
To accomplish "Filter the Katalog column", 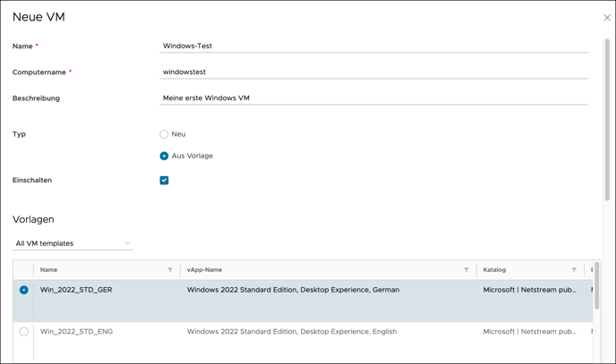I will click(574, 270).
